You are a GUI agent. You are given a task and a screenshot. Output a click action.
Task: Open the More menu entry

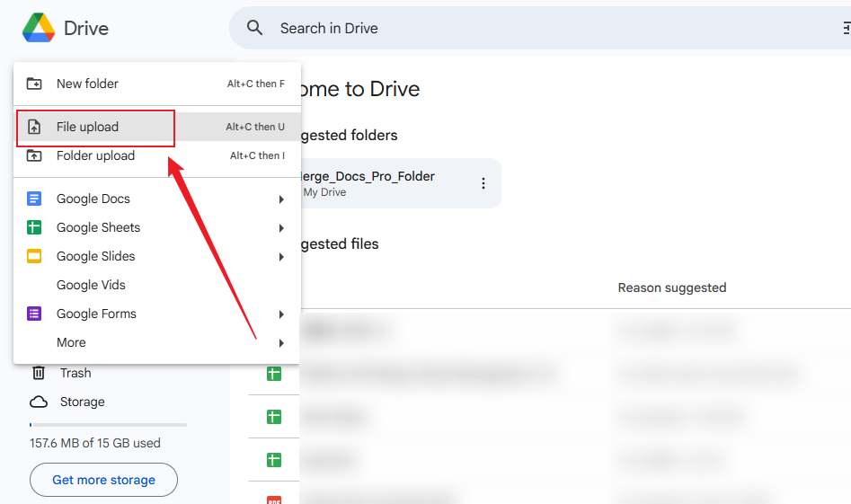click(x=157, y=342)
